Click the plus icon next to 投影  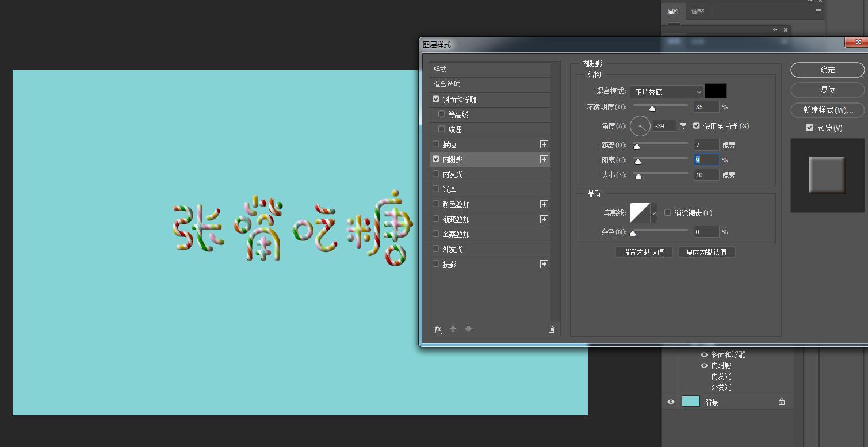point(544,263)
